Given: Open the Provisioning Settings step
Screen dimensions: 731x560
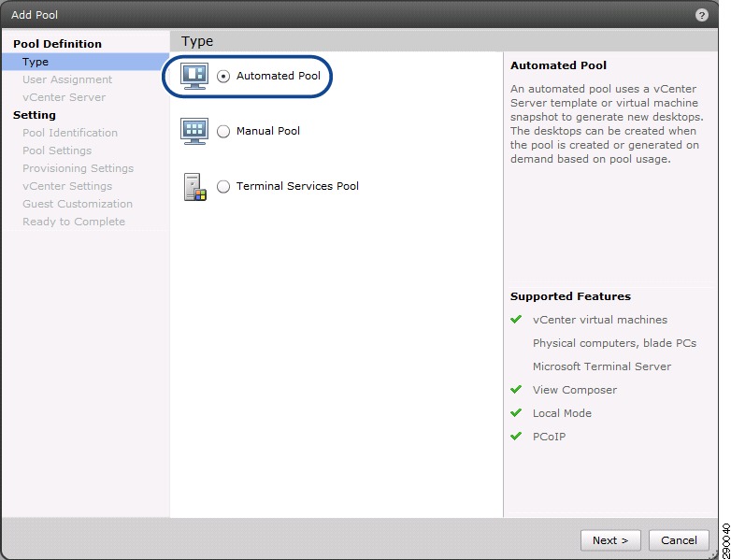Looking at the screenshot, I should (78, 168).
